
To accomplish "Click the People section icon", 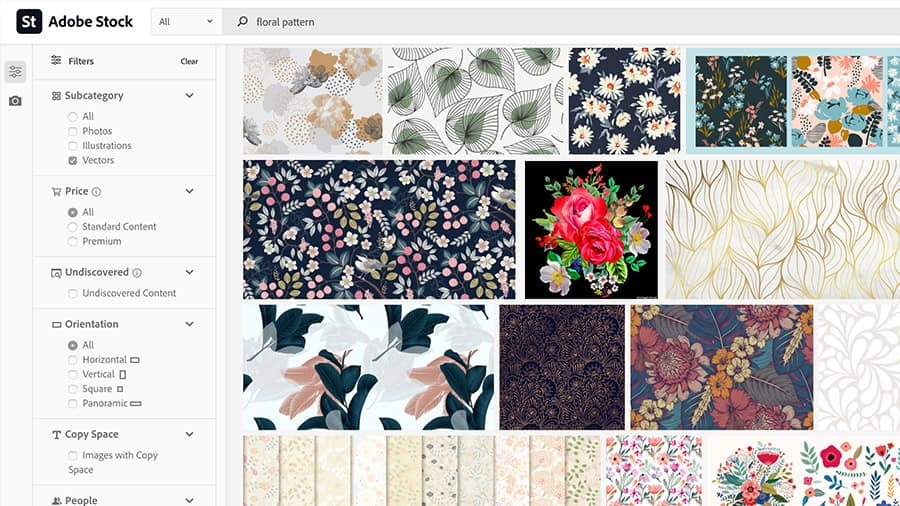I will click(56, 501).
